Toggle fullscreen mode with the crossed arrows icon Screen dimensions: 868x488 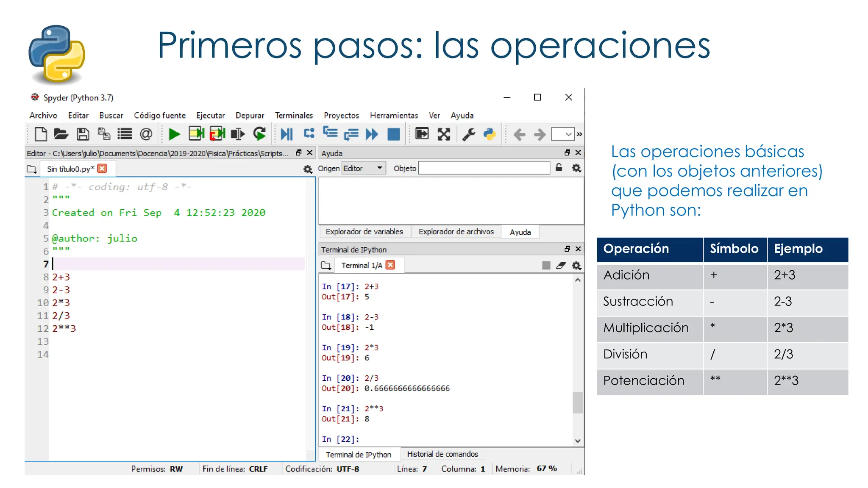pos(444,134)
